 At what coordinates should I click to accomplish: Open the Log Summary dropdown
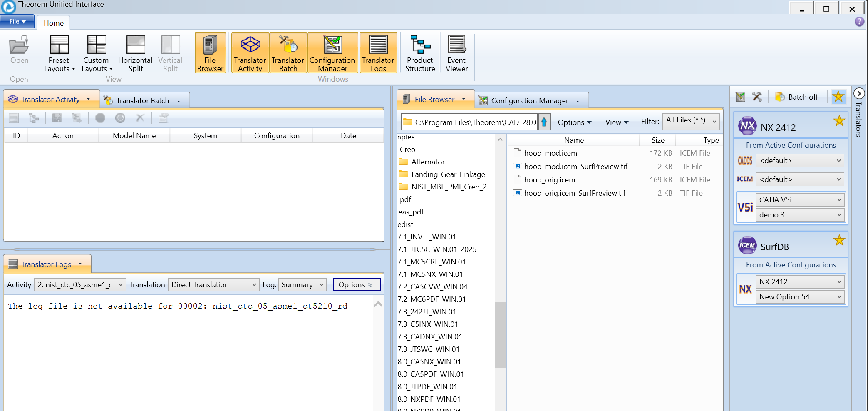point(303,285)
